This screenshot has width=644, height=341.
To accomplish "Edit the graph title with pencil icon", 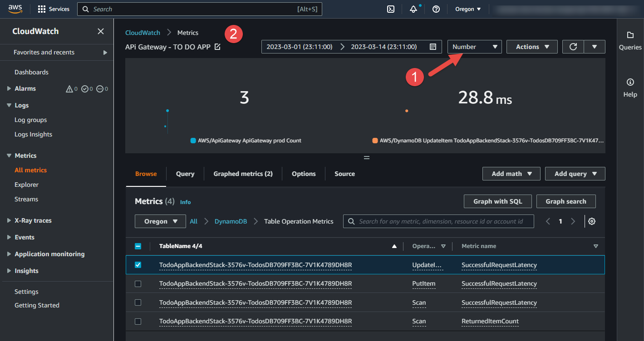I will 217,47.
